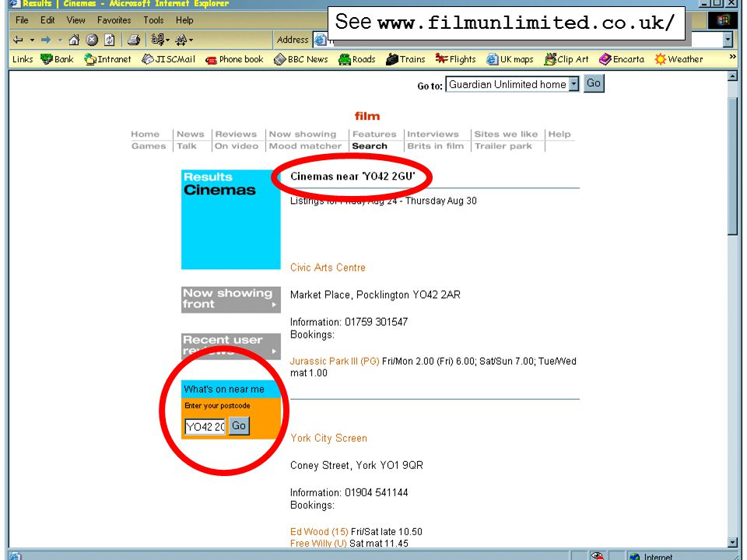Go to the Interviews nav tab
This screenshot has height=560, width=747.
[x=433, y=135]
